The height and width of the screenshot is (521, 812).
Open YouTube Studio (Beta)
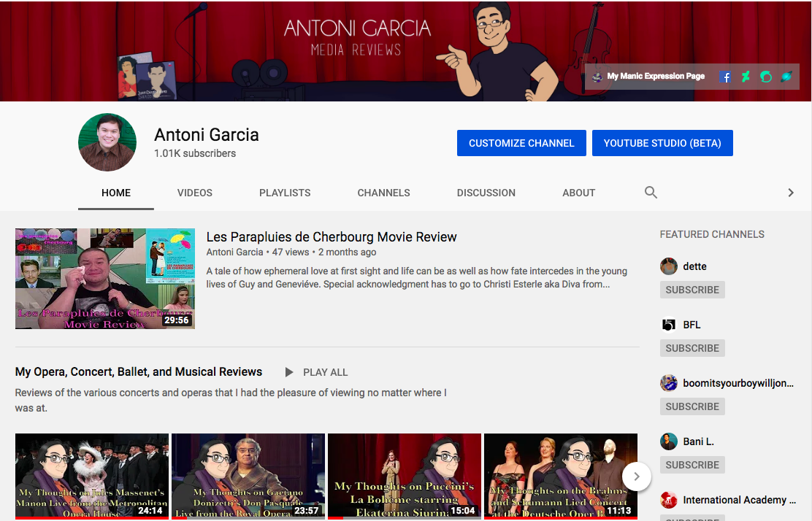[662, 143]
